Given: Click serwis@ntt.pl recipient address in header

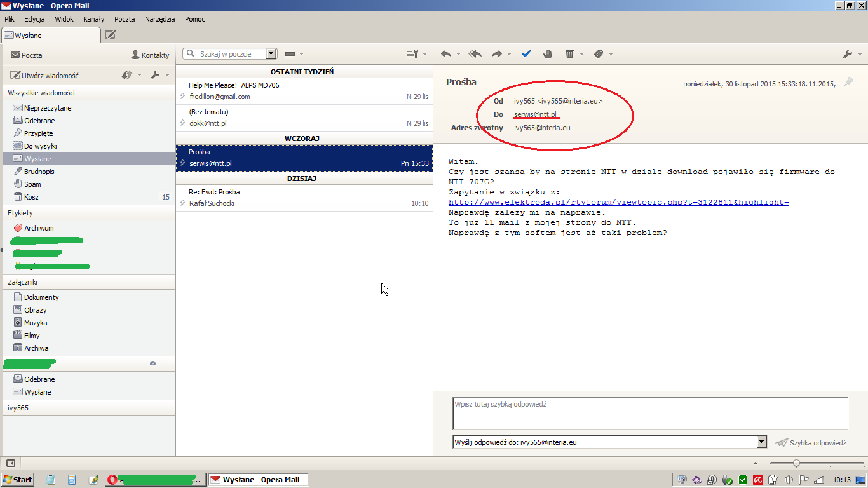Looking at the screenshot, I should (x=536, y=114).
